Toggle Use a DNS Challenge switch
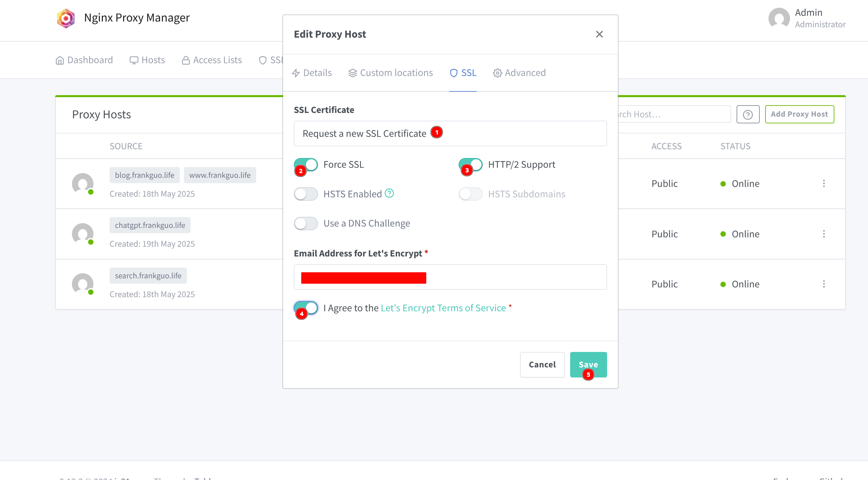Image resolution: width=868 pixels, height=480 pixels. click(306, 223)
